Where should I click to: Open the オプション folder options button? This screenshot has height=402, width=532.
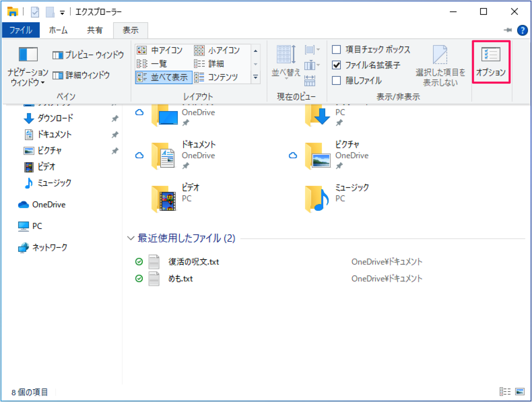(491, 62)
